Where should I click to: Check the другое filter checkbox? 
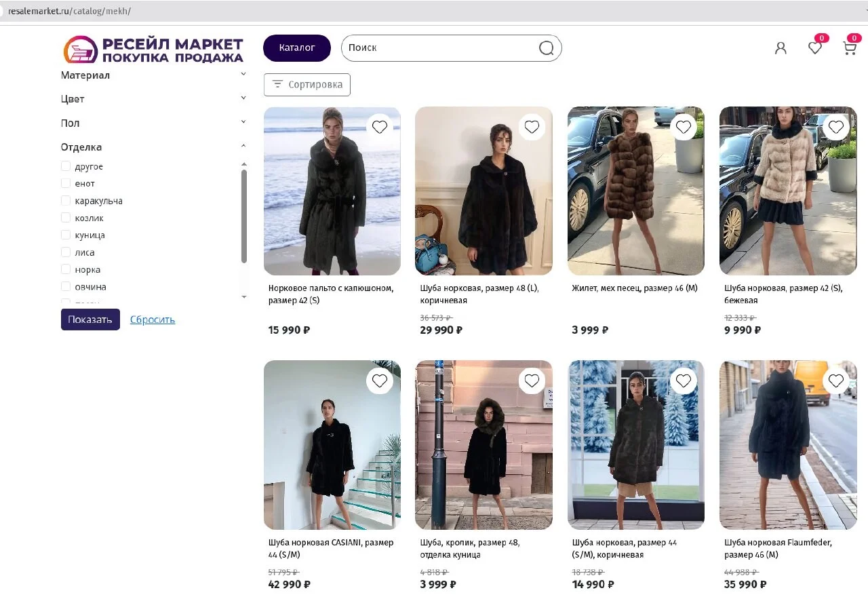(66, 166)
